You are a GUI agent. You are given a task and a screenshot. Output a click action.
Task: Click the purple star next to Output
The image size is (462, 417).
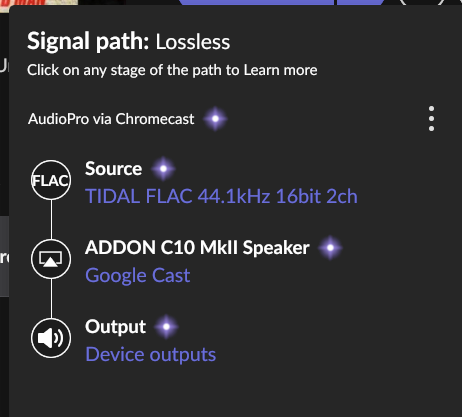166,327
